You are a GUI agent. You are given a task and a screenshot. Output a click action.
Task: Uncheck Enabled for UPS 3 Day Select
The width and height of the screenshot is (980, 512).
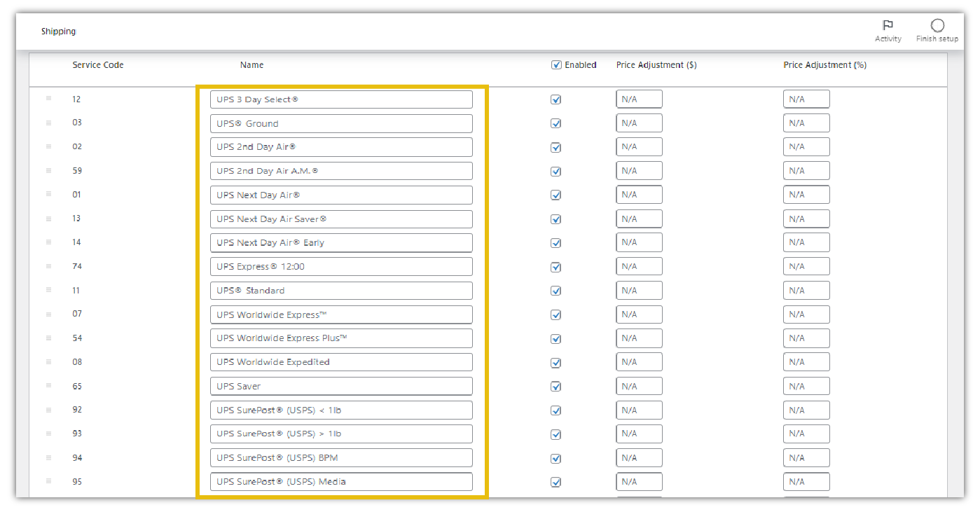click(x=556, y=99)
